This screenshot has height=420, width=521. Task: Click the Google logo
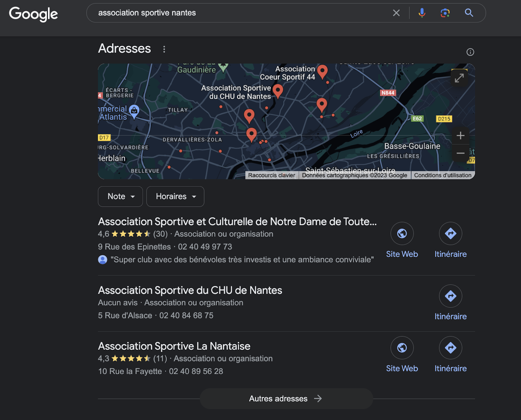click(33, 14)
